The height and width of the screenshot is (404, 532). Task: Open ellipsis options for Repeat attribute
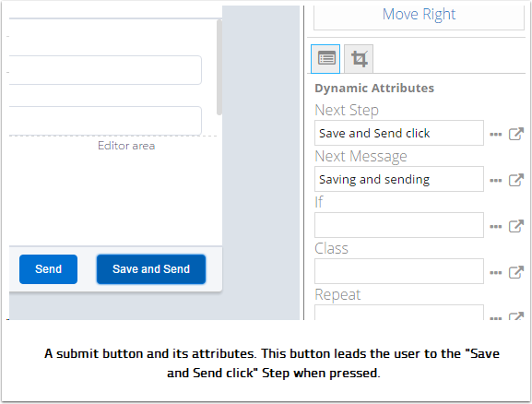click(496, 318)
